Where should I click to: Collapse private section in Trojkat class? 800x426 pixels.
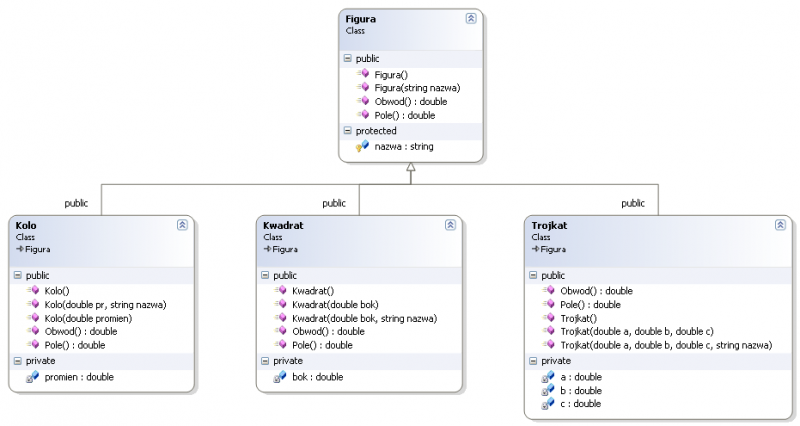[x=533, y=360]
